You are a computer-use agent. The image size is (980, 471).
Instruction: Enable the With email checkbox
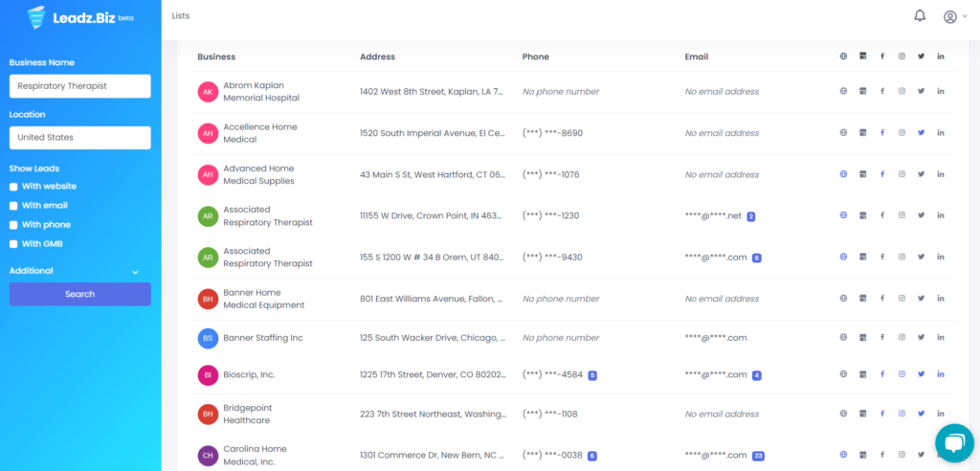click(13, 206)
